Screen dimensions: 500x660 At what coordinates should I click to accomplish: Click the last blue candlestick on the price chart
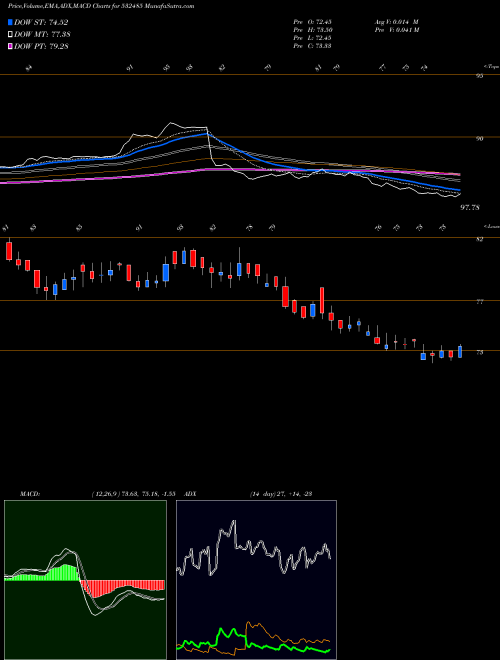[460, 351]
